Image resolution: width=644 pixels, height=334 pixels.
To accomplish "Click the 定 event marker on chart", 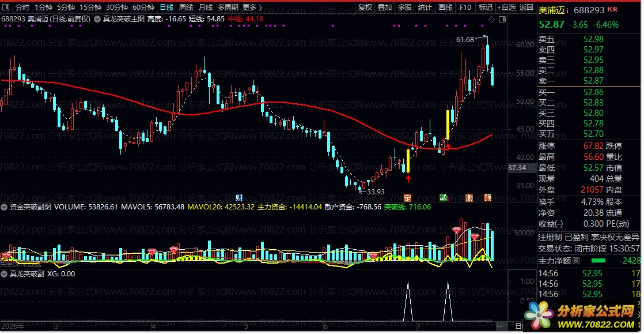I will pyautogui.click(x=407, y=197).
